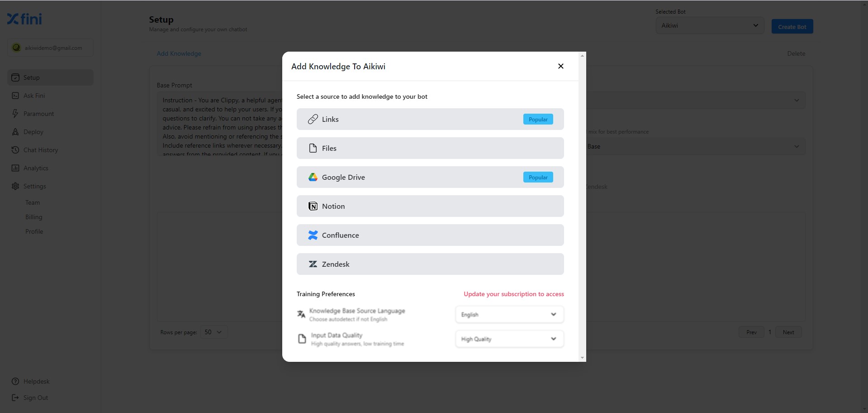Click the Update your subscription link
Viewport: 868px width, 413px height.
pos(514,294)
